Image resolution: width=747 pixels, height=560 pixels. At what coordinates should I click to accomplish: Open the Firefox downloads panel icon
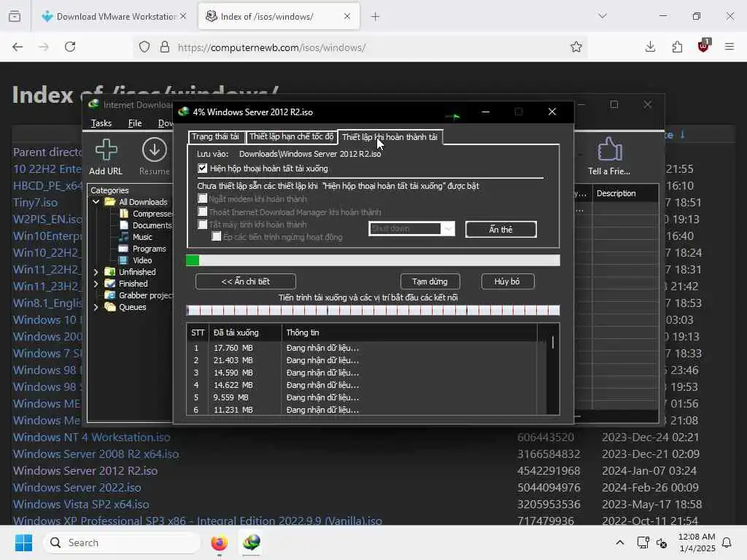point(650,47)
